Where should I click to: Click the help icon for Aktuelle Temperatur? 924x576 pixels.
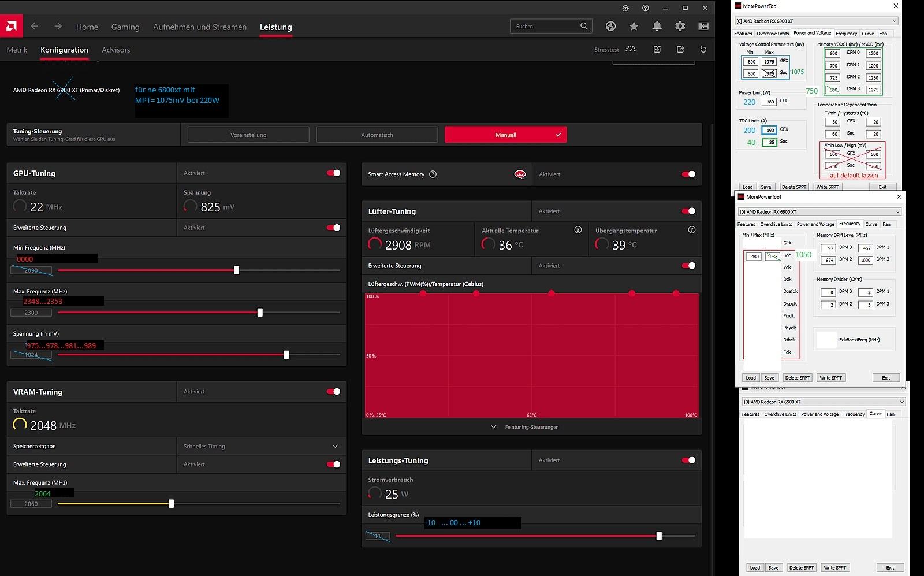pos(577,230)
